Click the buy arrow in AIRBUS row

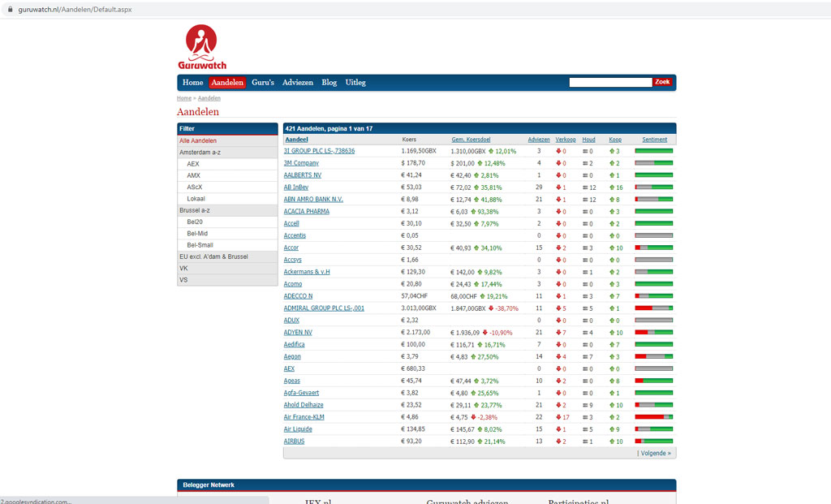612,442
